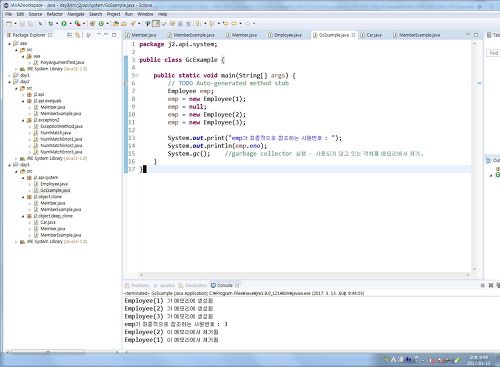Open the Source menu
500x367 pixels.
[35, 14]
